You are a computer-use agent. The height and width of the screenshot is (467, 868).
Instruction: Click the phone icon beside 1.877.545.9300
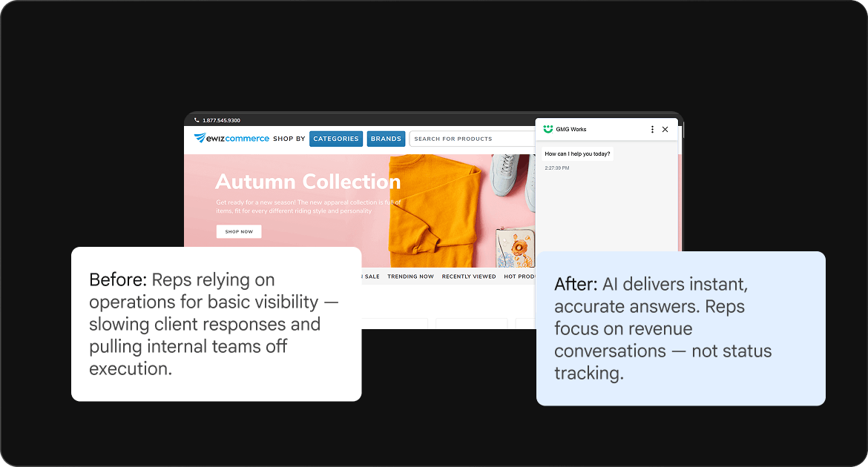pyautogui.click(x=197, y=120)
